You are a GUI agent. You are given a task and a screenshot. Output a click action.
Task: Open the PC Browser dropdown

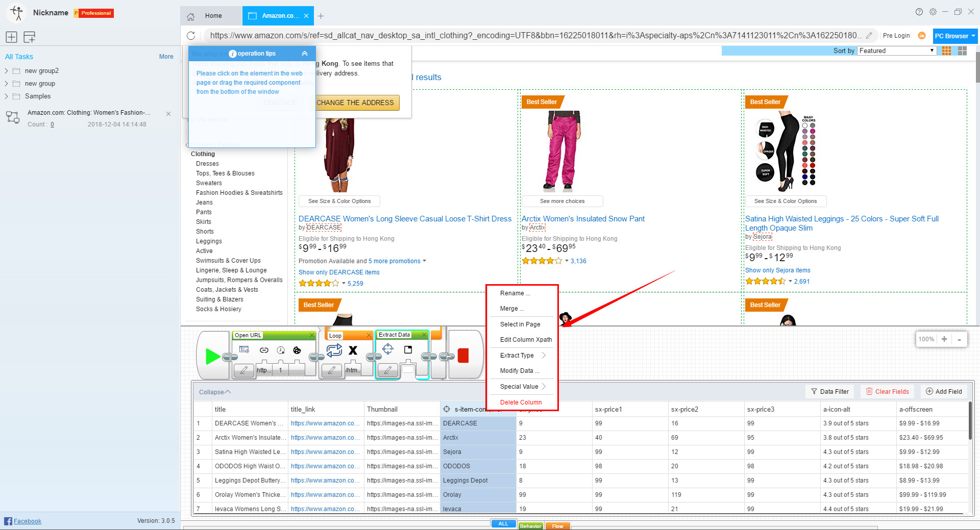point(954,36)
